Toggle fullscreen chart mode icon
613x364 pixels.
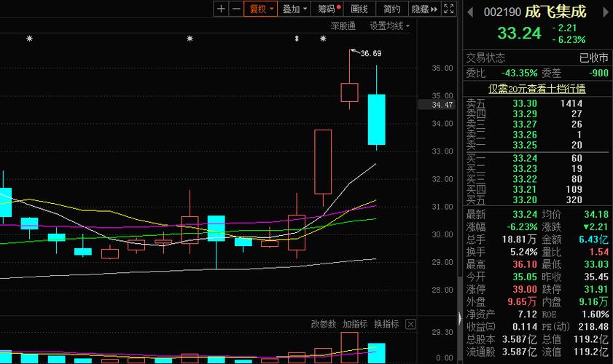tap(449, 9)
